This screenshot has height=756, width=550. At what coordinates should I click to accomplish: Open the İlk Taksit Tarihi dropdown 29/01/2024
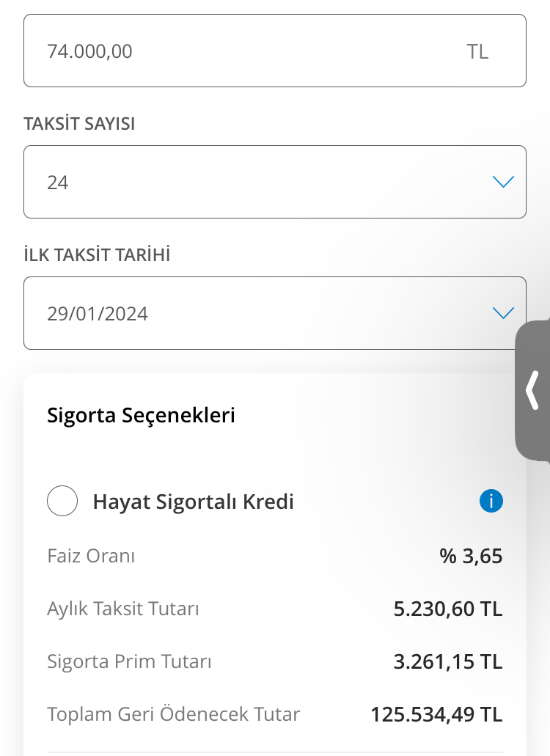click(x=275, y=313)
